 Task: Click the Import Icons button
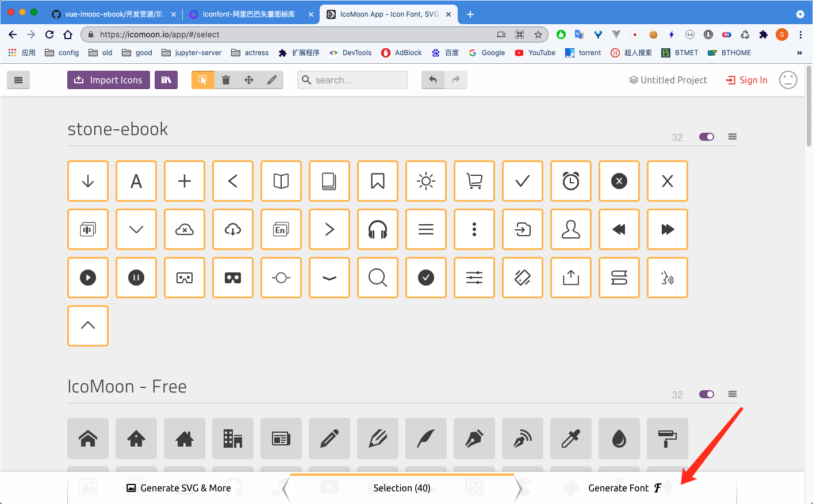(109, 80)
